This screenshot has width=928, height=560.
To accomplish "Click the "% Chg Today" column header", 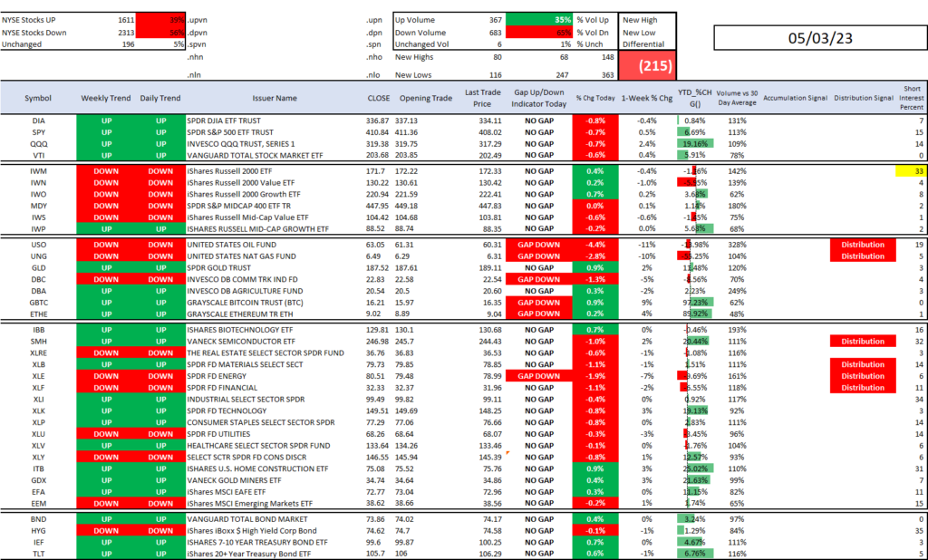I will coord(595,98).
